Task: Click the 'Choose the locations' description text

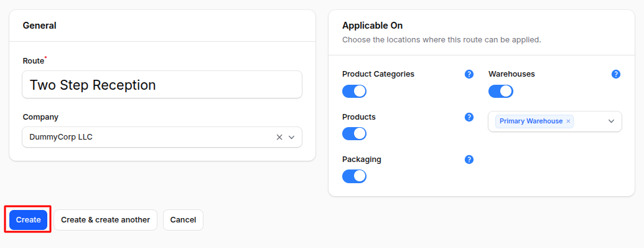Action: (442, 40)
